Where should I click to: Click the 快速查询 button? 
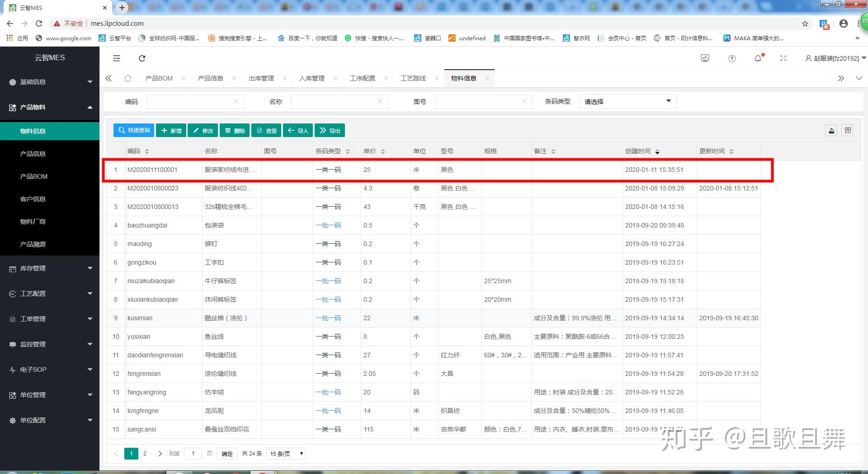134,130
